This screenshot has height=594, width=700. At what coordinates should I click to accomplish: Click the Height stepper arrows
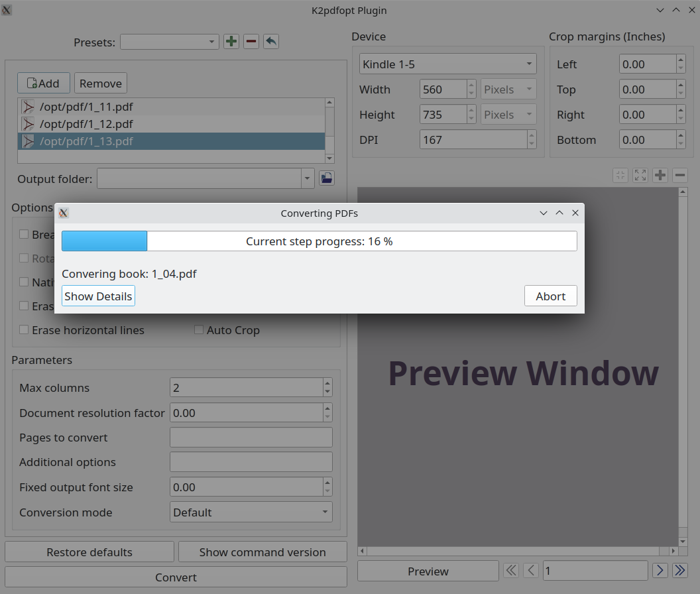[x=471, y=115]
